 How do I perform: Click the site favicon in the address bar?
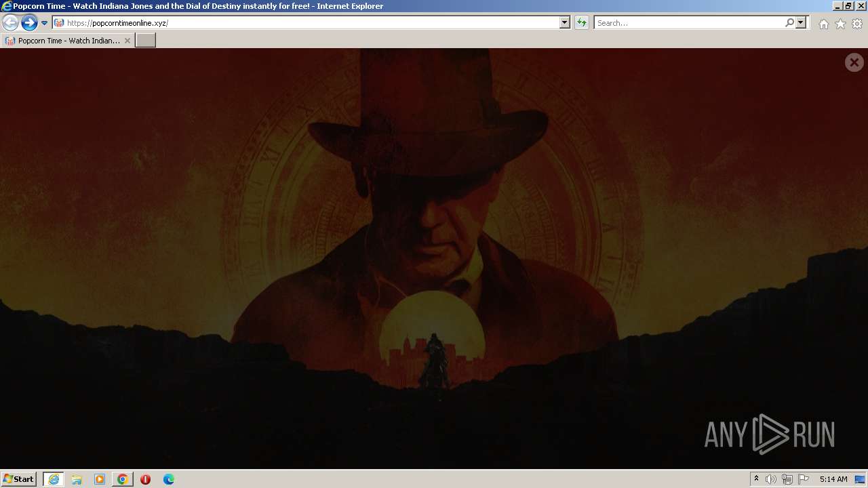(59, 22)
